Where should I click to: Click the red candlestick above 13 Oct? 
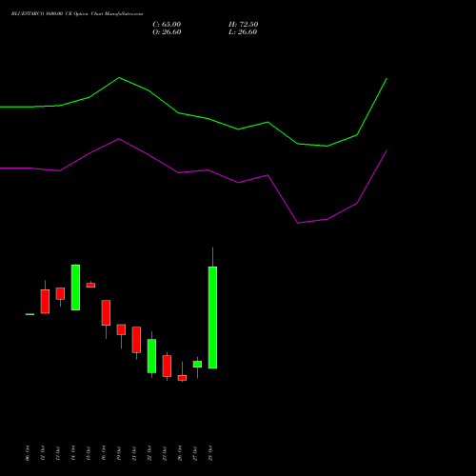[60, 293]
